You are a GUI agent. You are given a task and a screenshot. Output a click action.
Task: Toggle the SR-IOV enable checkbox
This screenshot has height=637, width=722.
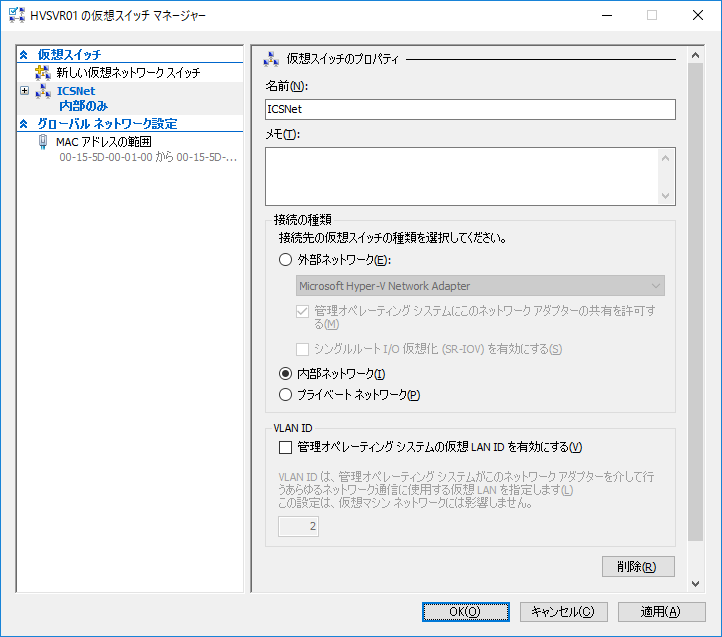303,349
